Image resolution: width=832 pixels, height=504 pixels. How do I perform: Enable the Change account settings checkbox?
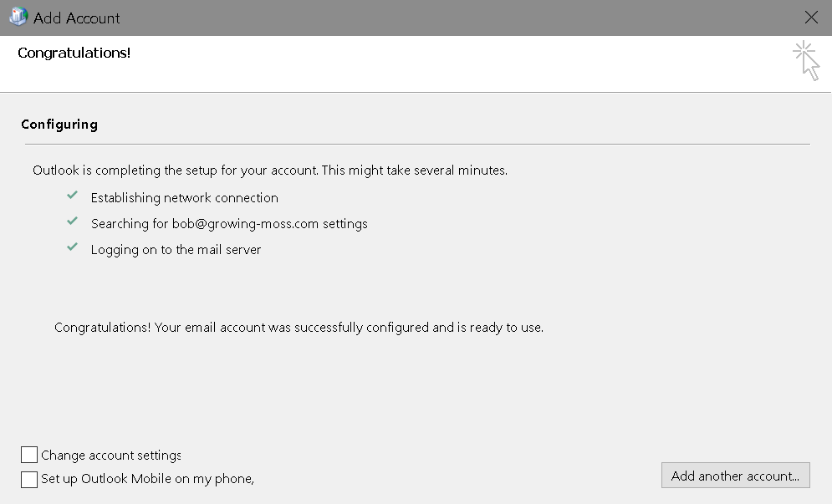(29, 455)
